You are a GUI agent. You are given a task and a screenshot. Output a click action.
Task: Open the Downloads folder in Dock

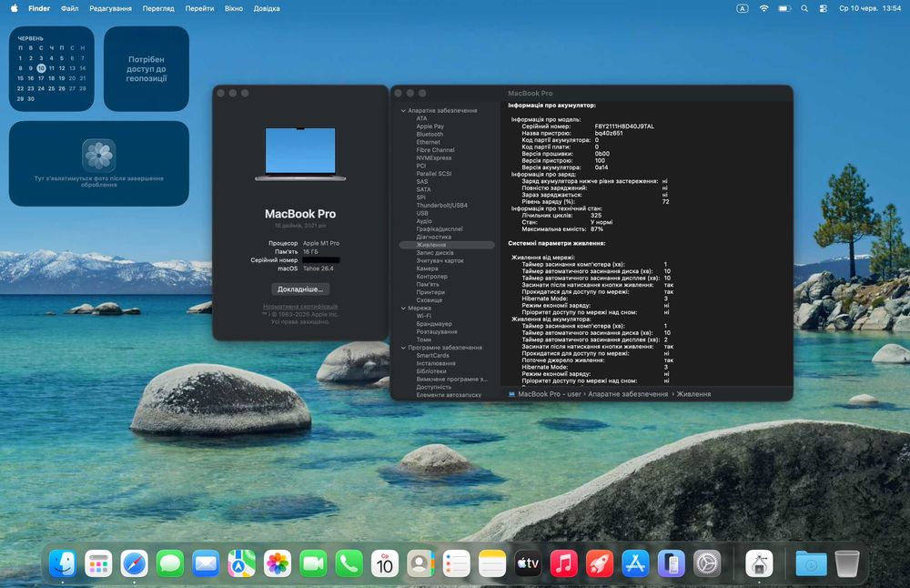[x=811, y=563]
